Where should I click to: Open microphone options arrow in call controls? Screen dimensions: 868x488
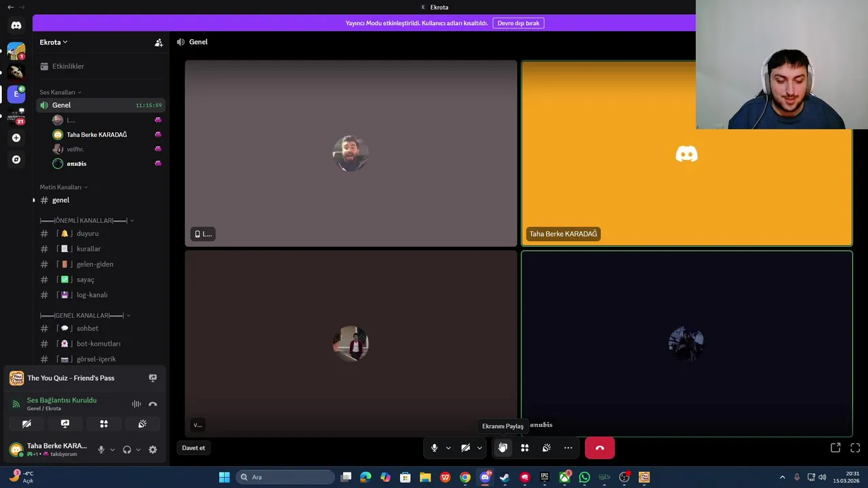(448, 448)
